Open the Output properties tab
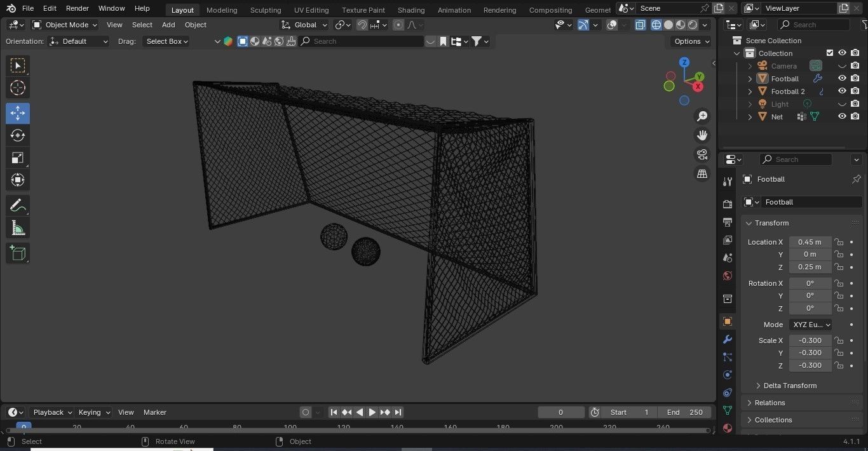Screen dimensions: 868x451 (728, 222)
